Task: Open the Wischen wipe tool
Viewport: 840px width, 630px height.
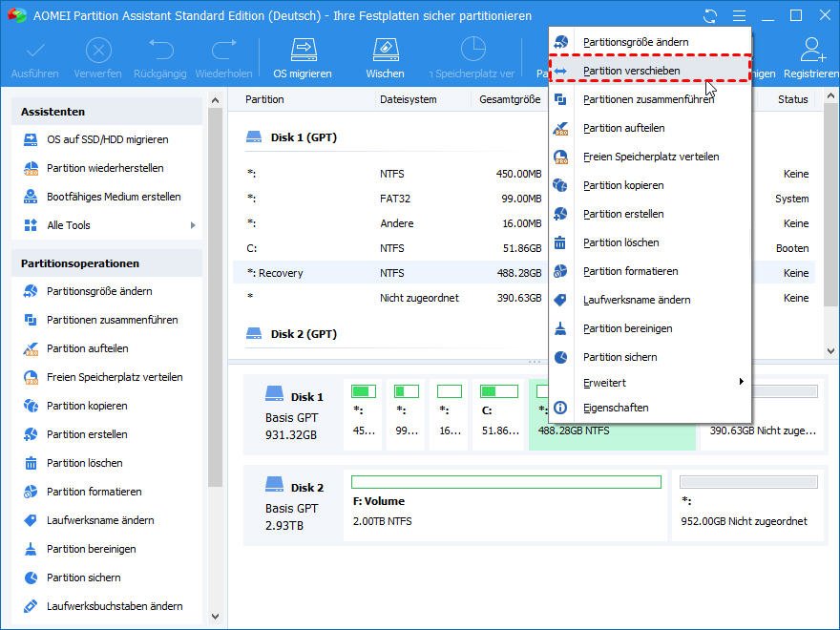Action: coord(386,58)
